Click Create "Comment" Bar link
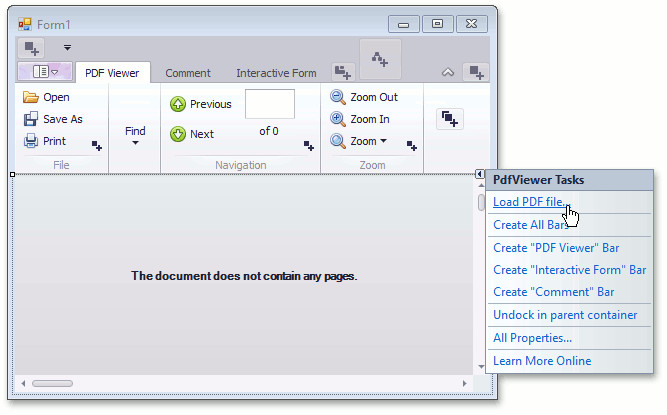This screenshot has height=415, width=667. point(553,292)
